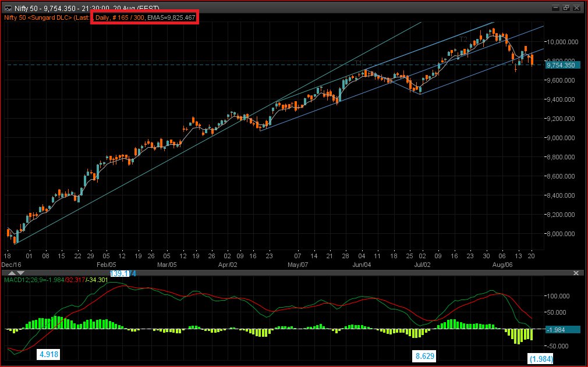Click the red 32.317 signal value in MACD legend
The height and width of the screenshot is (367, 588).
(x=75, y=280)
